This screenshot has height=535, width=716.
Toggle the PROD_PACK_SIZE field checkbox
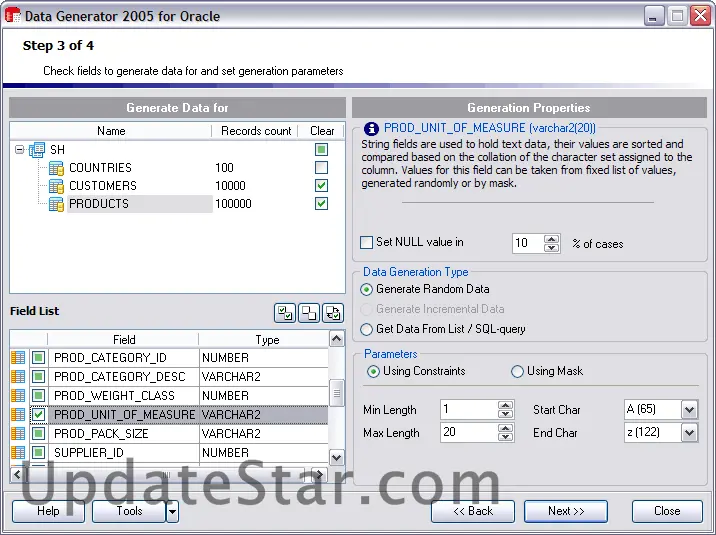pyautogui.click(x=38, y=433)
